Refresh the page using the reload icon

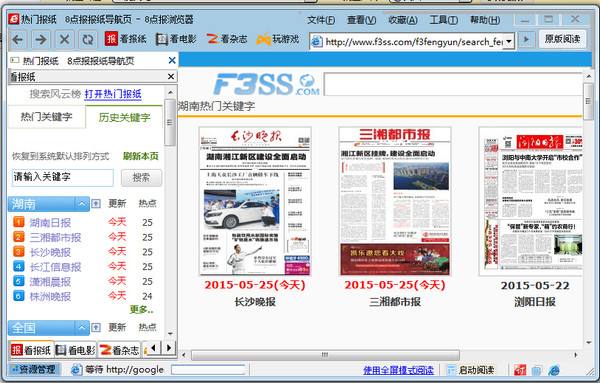pos(88,39)
